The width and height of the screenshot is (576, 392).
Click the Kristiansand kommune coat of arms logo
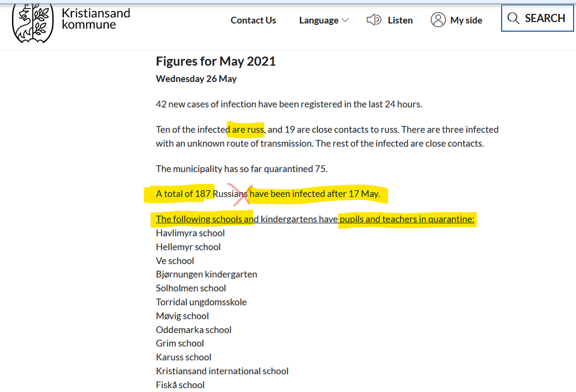tap(33, 23)
